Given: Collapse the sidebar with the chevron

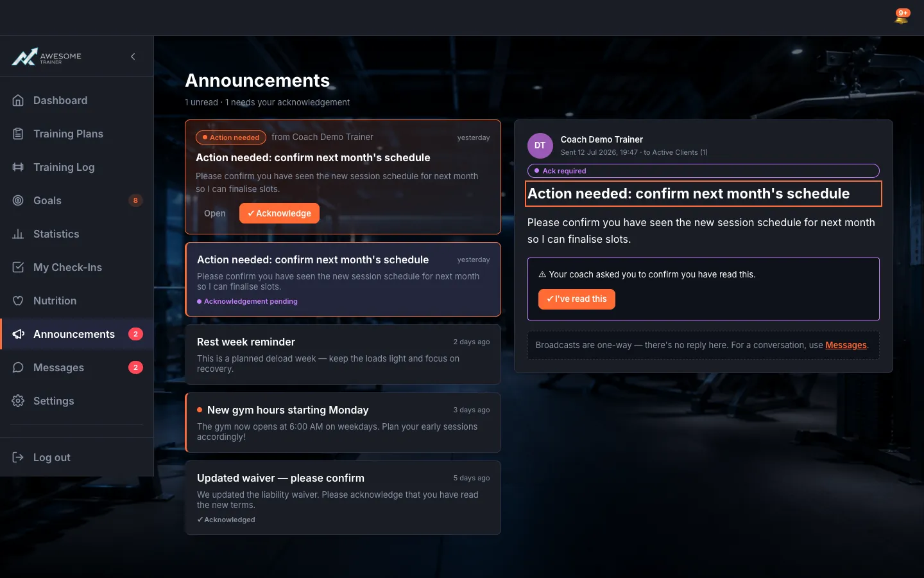Looking at the screenshot, I should point(133,57).
